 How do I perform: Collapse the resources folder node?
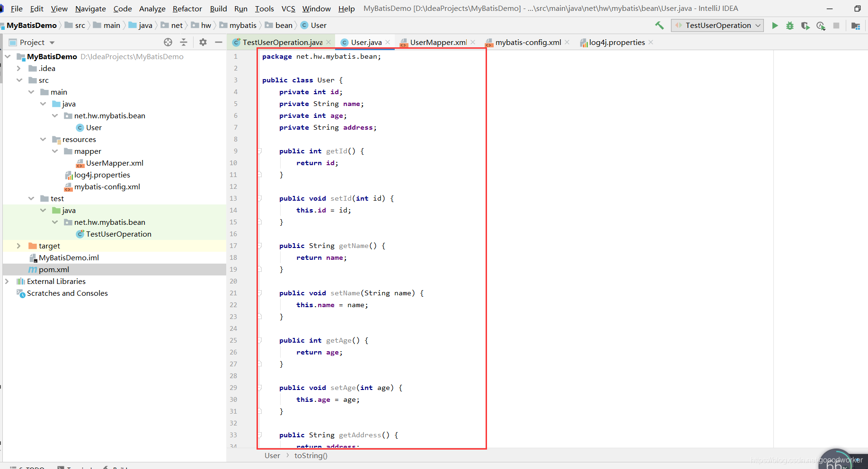(43, 139)
